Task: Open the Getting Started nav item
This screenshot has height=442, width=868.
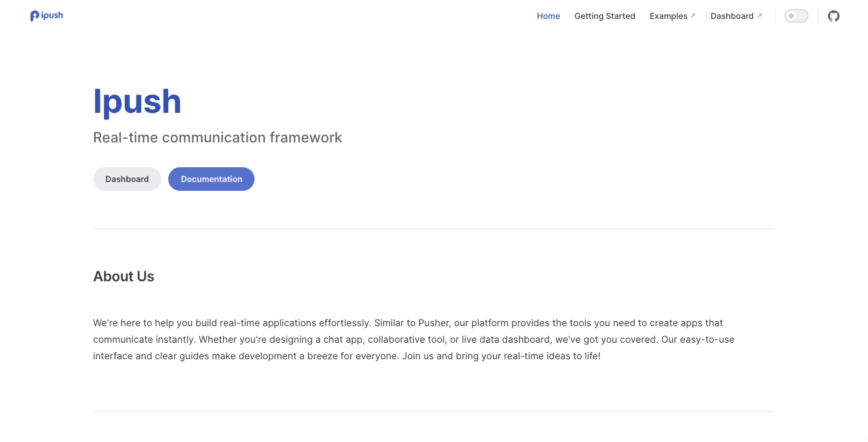Action: coord(605,16)
